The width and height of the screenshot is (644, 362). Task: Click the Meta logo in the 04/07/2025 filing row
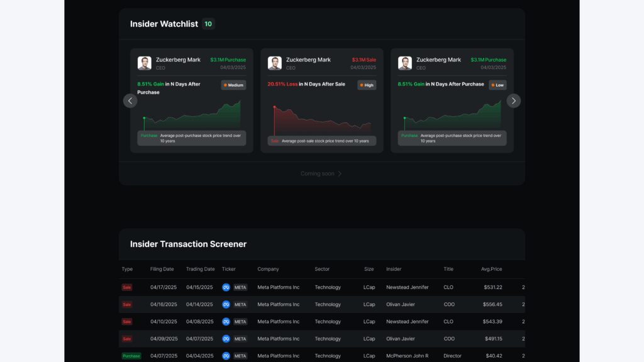tap(226, 356)
